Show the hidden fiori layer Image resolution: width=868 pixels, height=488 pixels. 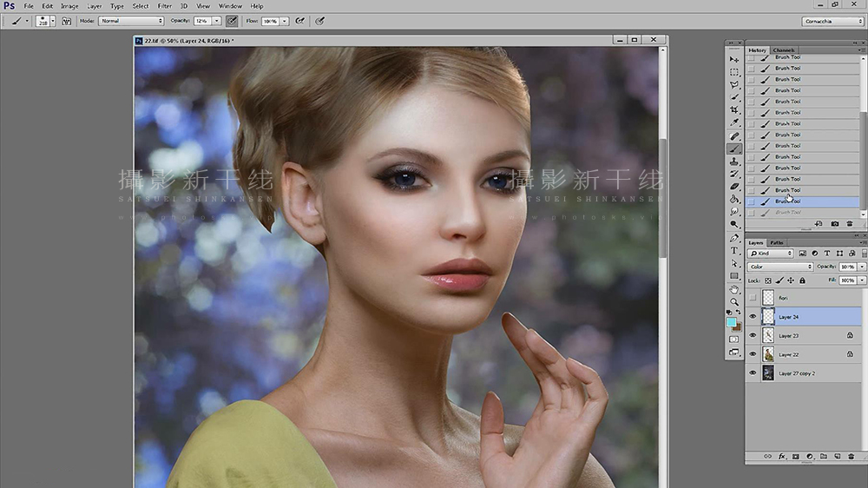click(x=753, y=298)
